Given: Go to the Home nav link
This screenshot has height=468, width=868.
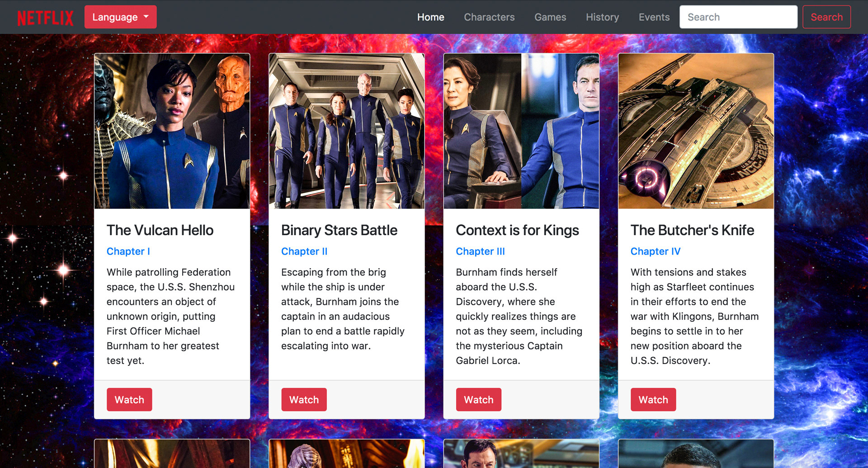Looking at the screenshot, I should (430, 17).
